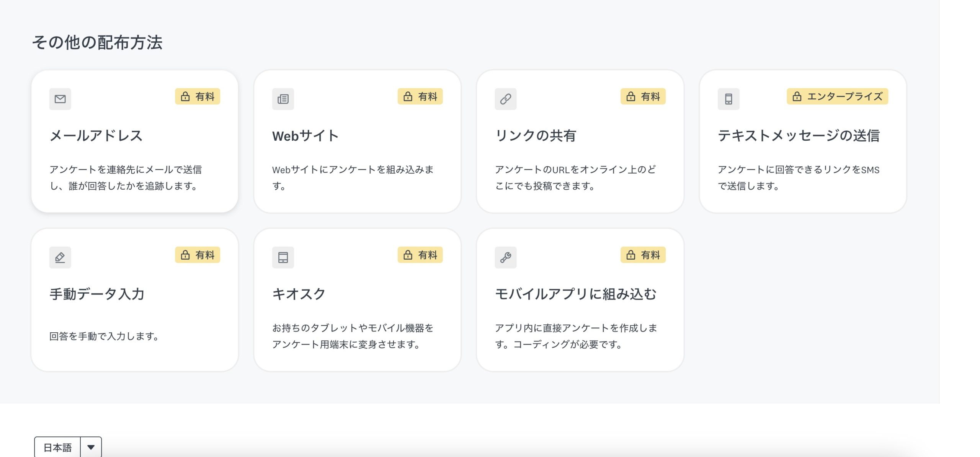
Task: Select the リンクの共有 card title
Action: [x=536, y=136]
